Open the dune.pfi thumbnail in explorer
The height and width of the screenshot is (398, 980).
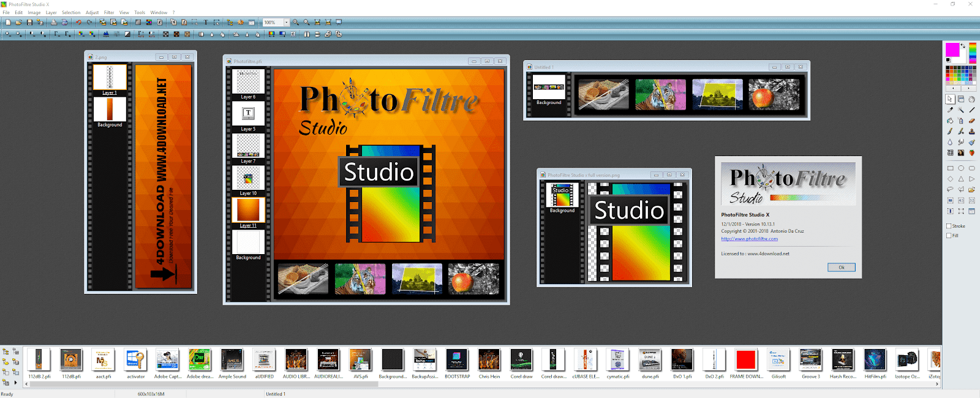650,359
